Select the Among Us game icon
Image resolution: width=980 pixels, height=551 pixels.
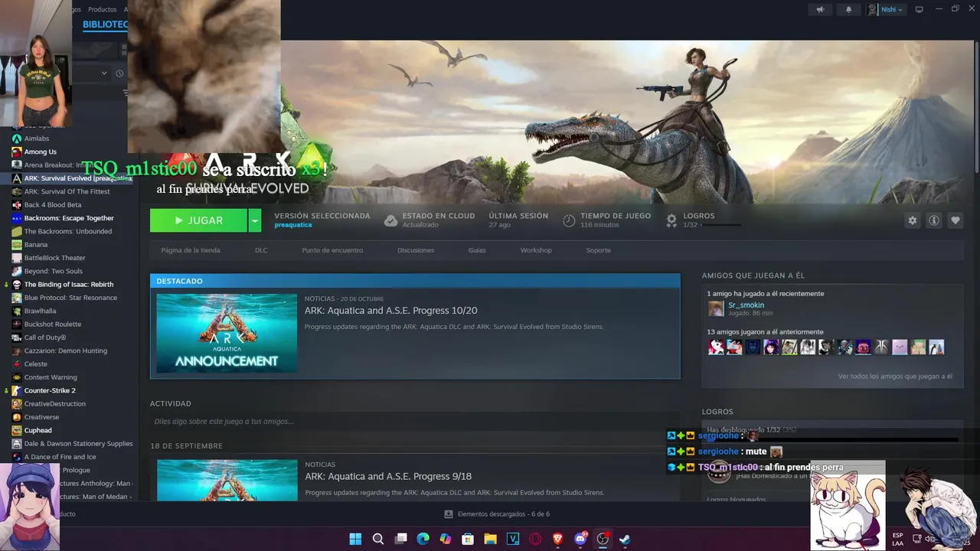coord(17,152)
